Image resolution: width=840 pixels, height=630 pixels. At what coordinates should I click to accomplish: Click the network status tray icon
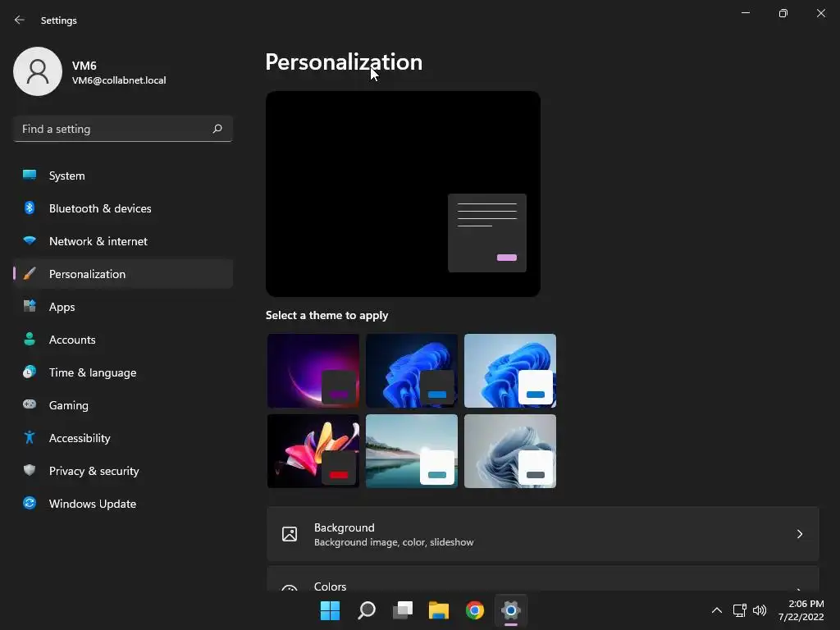pos(740,610)
